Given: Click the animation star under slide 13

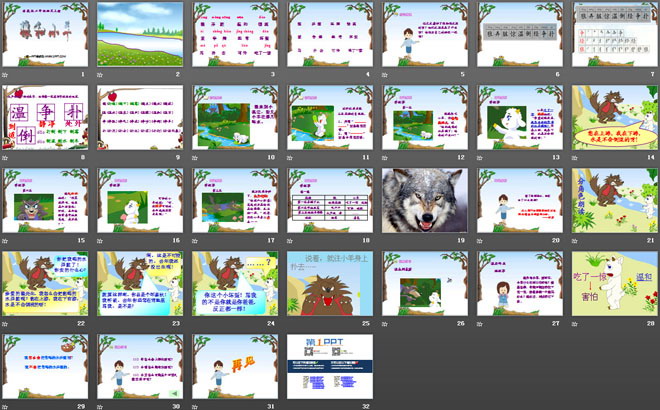Looking at the screenshot, I should tap(480, 158).
